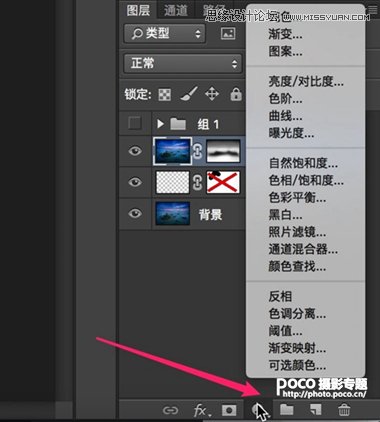Choose 反相 from the menu
This screenshot has height=422, width=380.
coord(280,296)
